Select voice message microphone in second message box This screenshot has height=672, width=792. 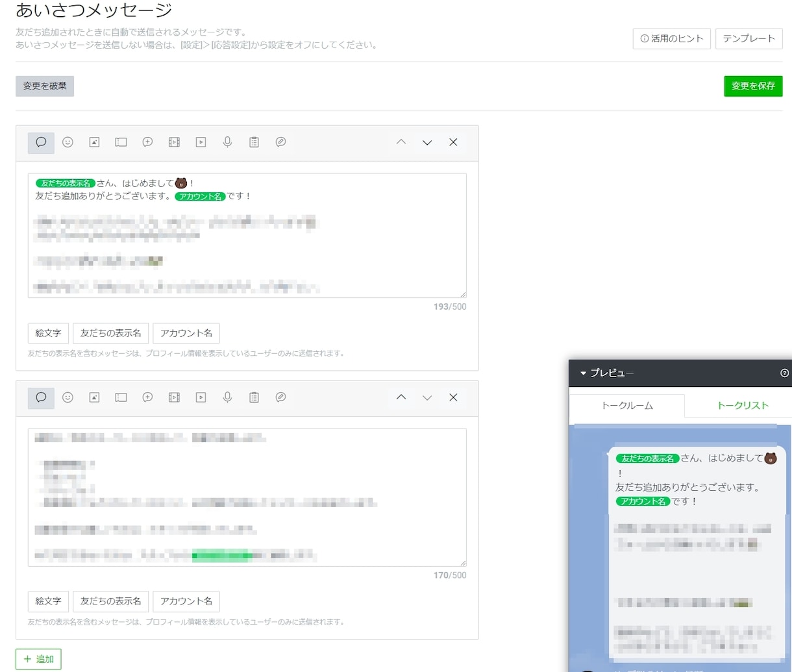tap(227, 397)
